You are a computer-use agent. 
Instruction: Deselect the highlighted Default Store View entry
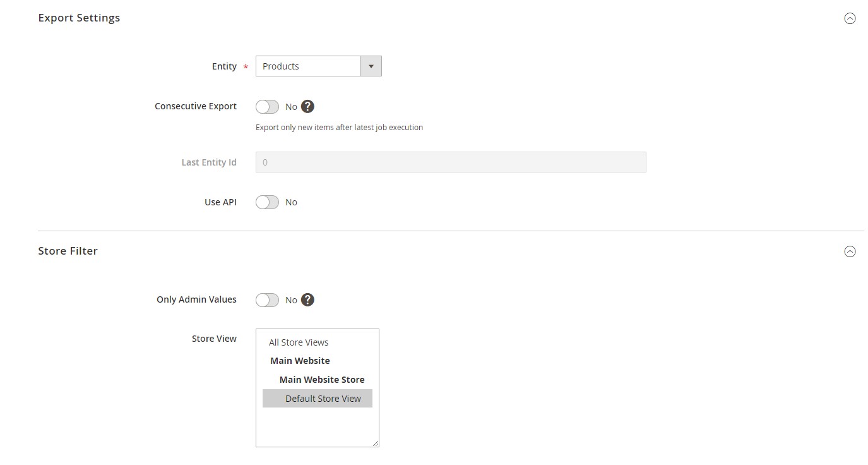[x=323, y=398]
